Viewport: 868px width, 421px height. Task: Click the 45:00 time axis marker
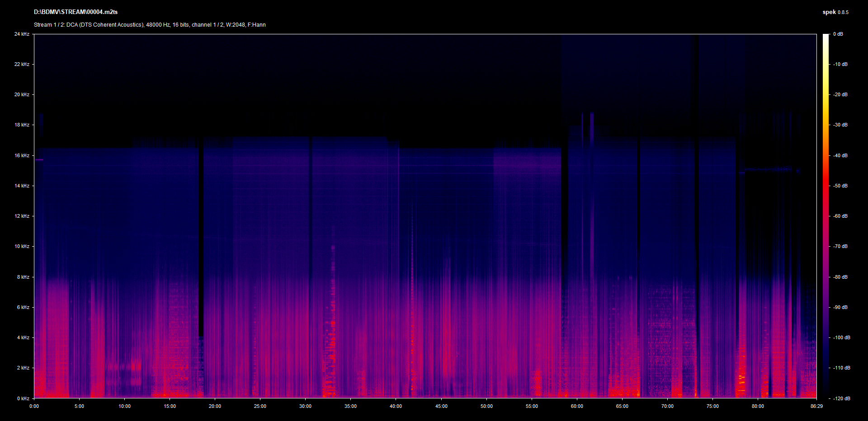click(x=441, y=406)
